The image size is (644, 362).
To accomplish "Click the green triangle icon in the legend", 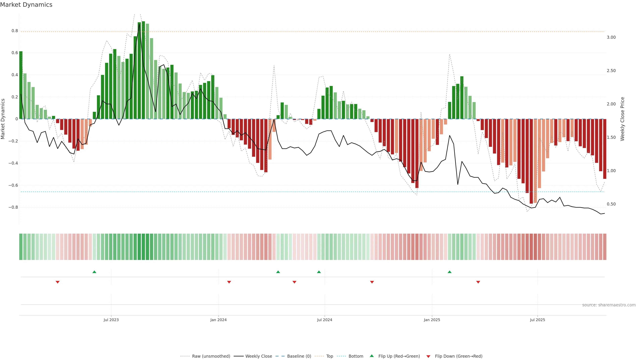I will 372,356.
